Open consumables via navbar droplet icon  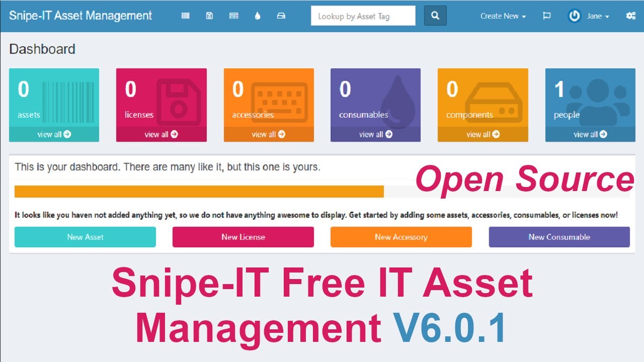coord(258,16)
